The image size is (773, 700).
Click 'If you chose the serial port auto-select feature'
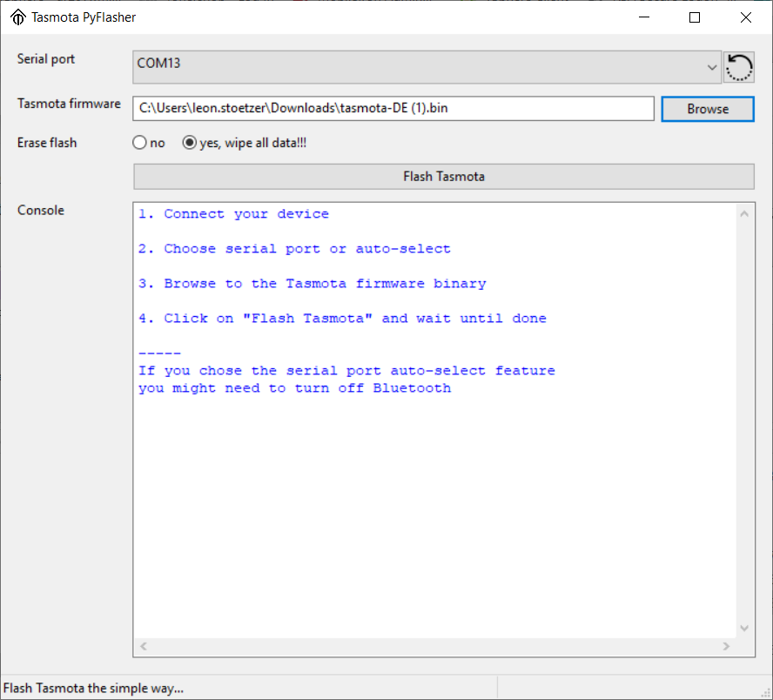346,371
